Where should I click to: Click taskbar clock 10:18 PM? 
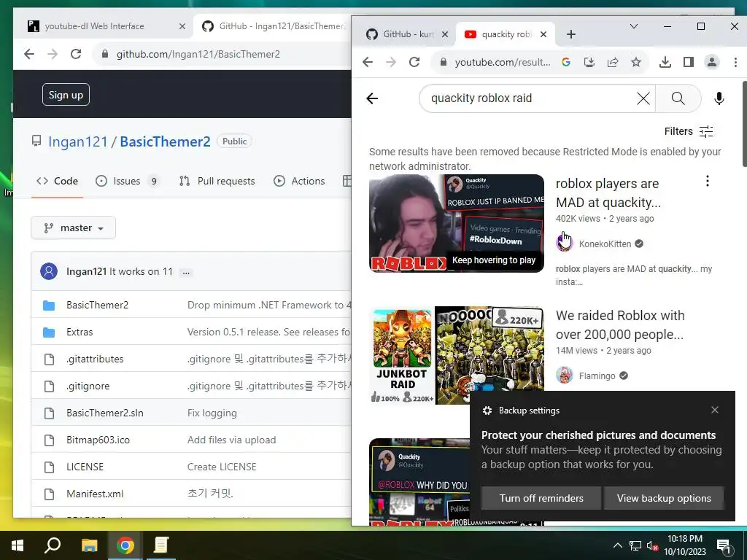point(685,545)
